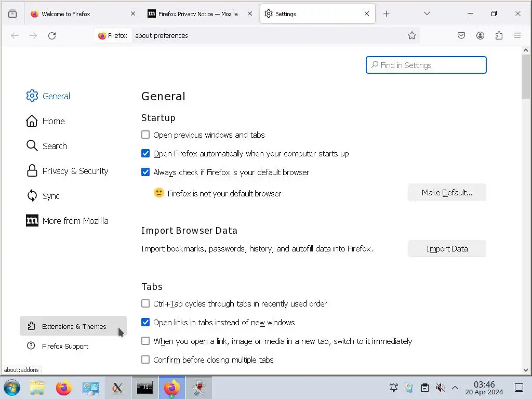Open Save to Pocket icon
The image size is (532, 399).
click(461, 36)
